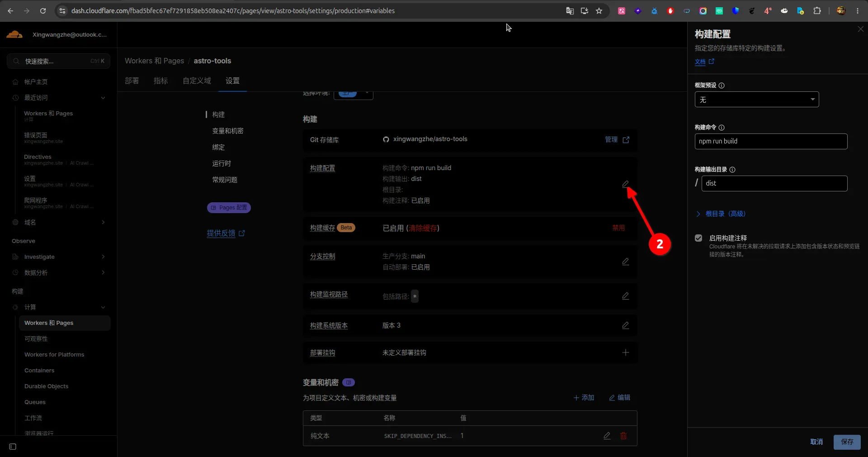Bookmark this page with star icon
Viewport: 868px width, 457px height.
[x=599, y=11]
